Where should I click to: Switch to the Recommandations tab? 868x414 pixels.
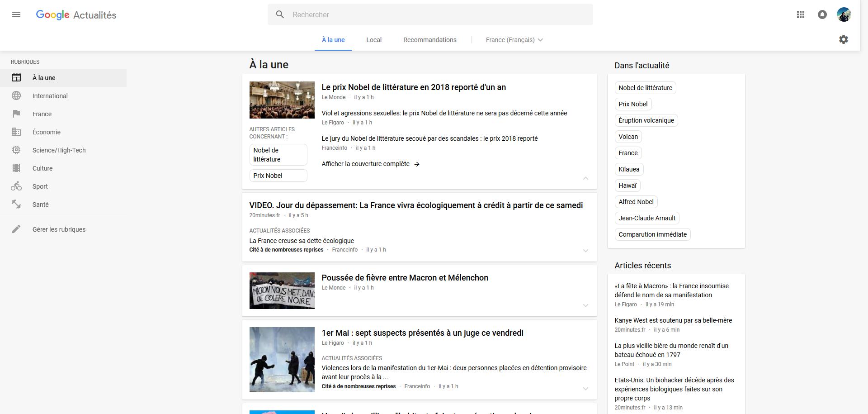click(430, 40)
